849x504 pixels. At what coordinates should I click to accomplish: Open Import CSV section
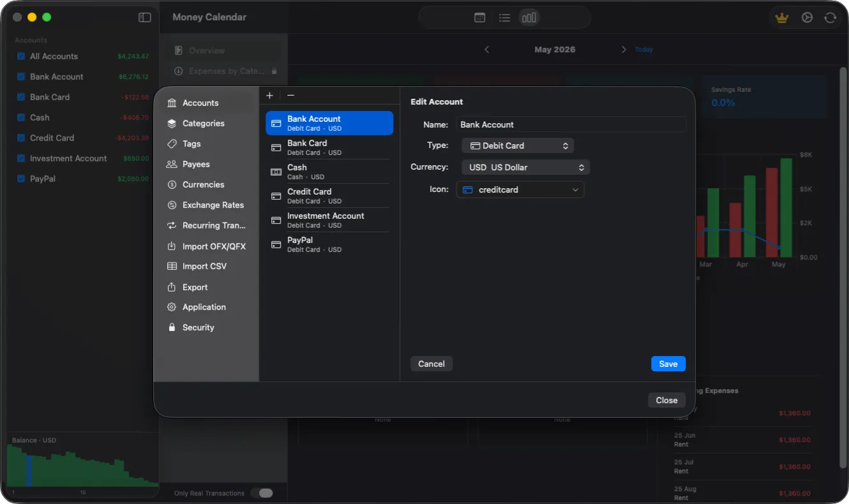[x=206, y=266]
